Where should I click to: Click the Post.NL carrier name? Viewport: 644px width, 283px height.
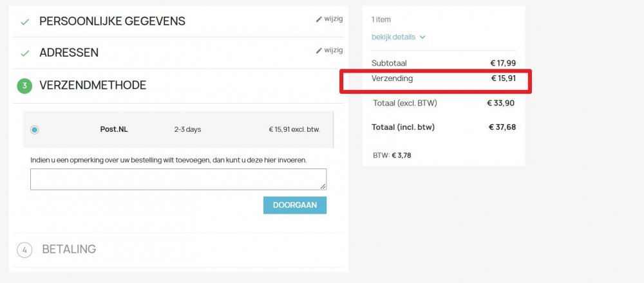click(x=114, y=129)
